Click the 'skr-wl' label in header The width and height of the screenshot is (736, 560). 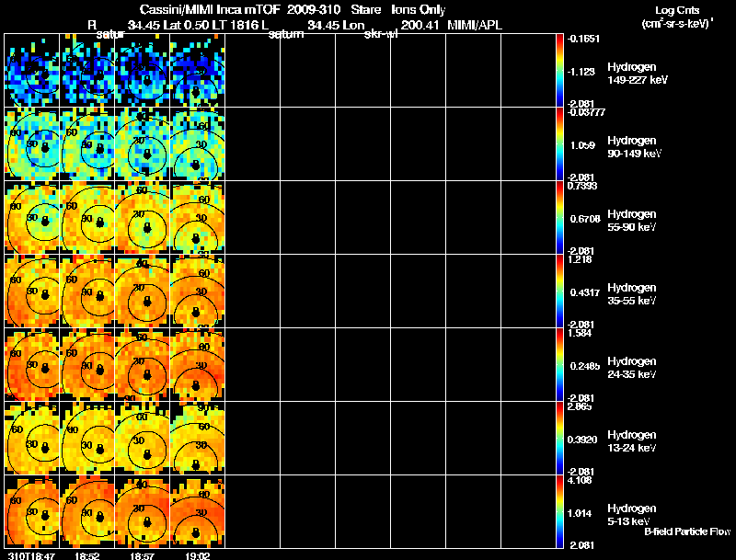click(381, 34)
